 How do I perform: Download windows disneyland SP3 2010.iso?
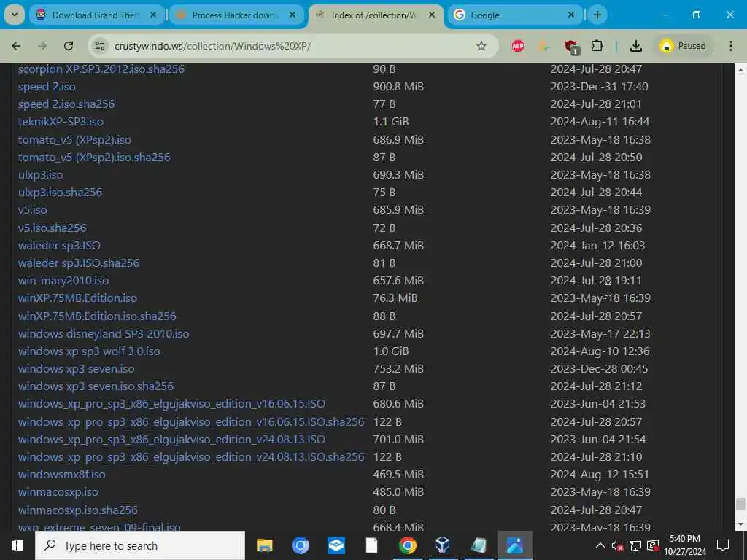(x=104, y=333)
